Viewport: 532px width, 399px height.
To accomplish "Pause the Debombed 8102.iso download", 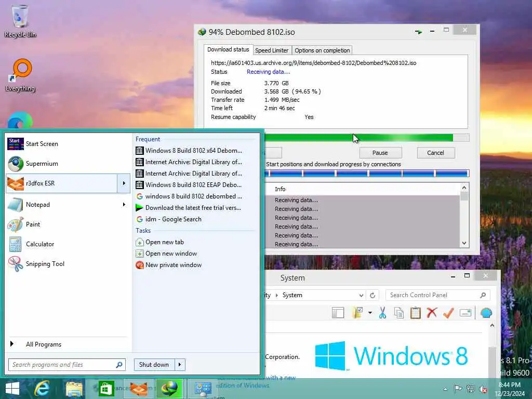I will (x=380, y=153).
